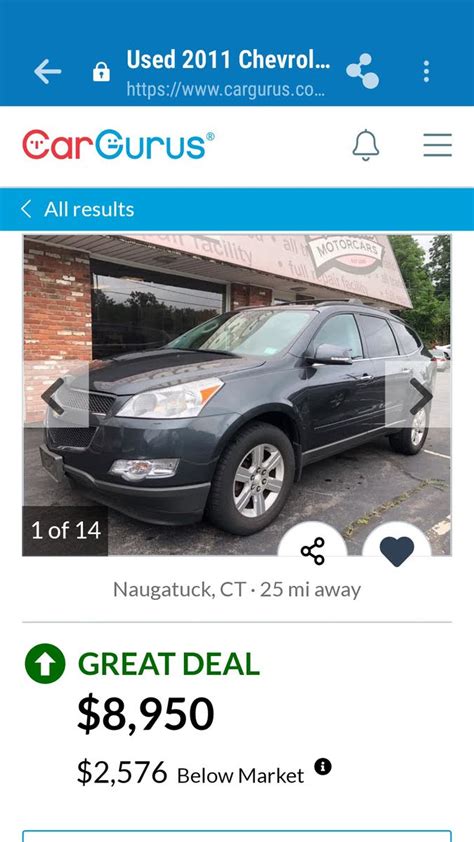Open the notifications bell
474x842 pixels.
click(x=366, y=145)
